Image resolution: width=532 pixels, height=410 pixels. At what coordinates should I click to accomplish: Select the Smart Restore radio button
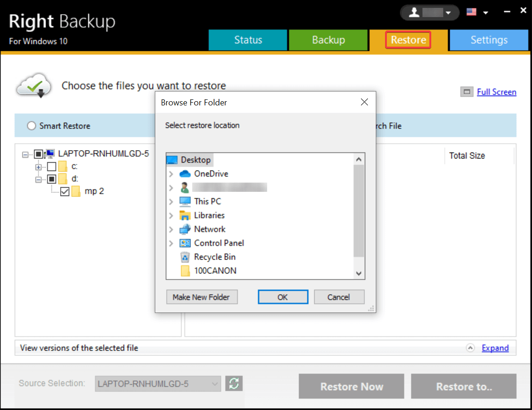31,125
